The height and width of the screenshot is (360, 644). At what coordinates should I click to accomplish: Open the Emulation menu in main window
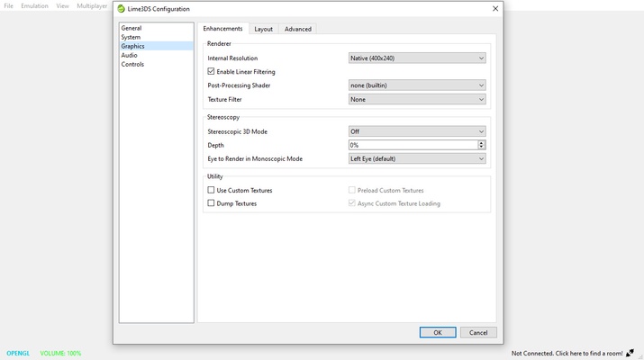pyautogui.click(x=34, y=5)
